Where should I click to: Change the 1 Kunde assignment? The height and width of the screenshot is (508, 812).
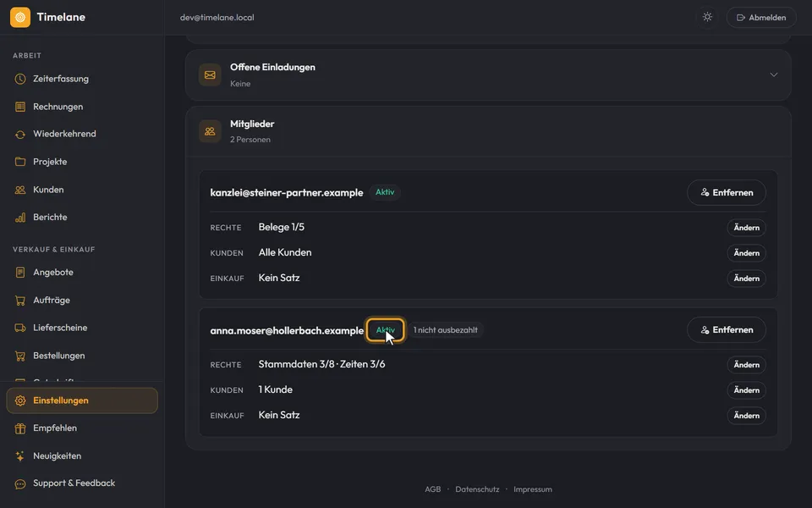point(746,390)
